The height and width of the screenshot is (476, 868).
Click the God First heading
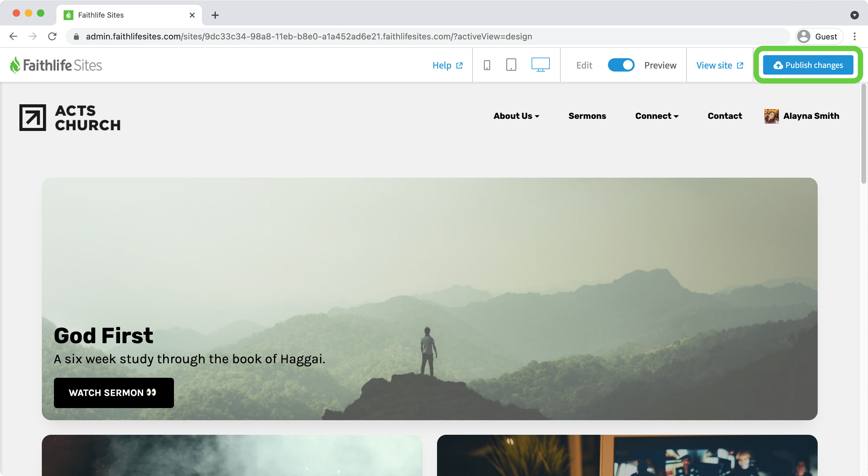(x=103, y=336)
